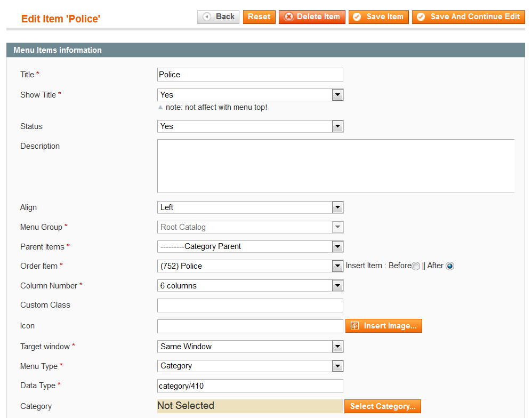Click the Column Number field label

pos(49,286)
